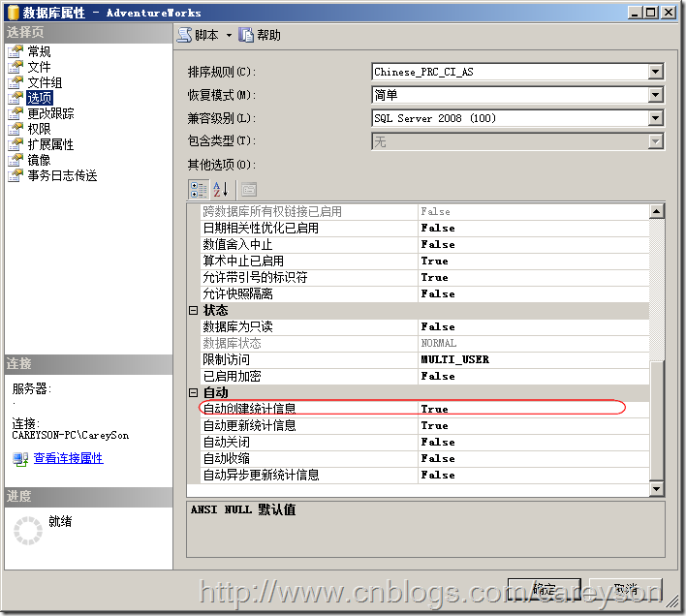Open the 兼容级别 compatibility level dropdown

(655, 118)
